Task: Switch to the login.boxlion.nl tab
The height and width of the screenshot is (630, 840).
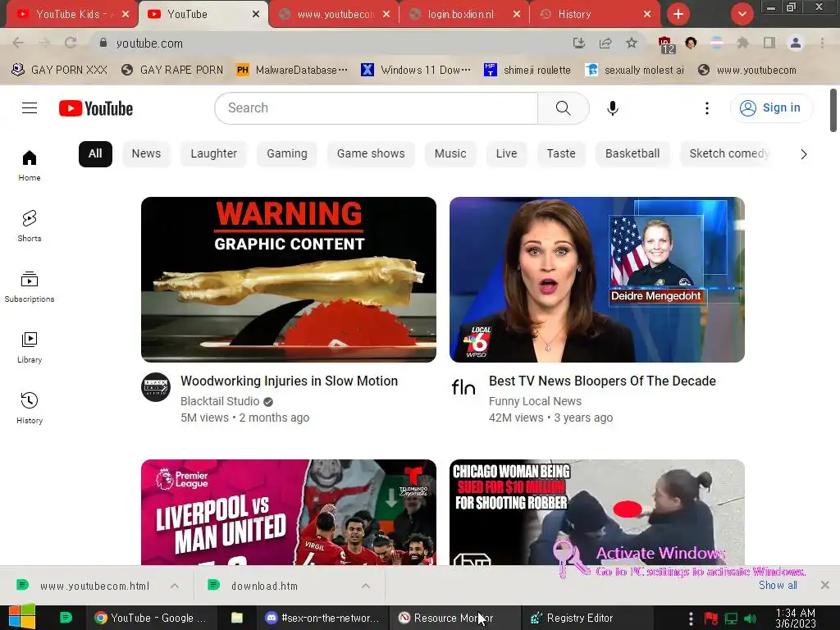Action: [x=464, y=14]
